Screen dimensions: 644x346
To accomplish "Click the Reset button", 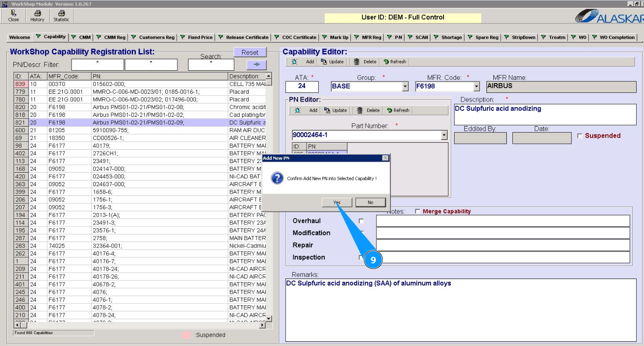I will pos(250,52).
